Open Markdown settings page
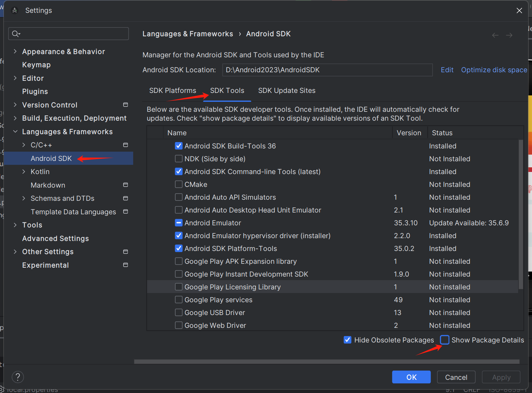 (x=48, y=185)
